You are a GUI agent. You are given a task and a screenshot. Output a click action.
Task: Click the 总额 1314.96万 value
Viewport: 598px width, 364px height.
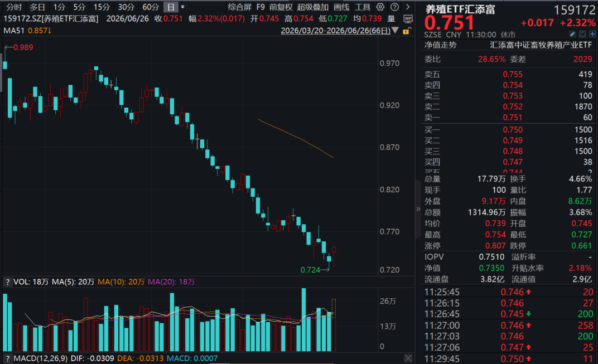click(x=486, y=212)
